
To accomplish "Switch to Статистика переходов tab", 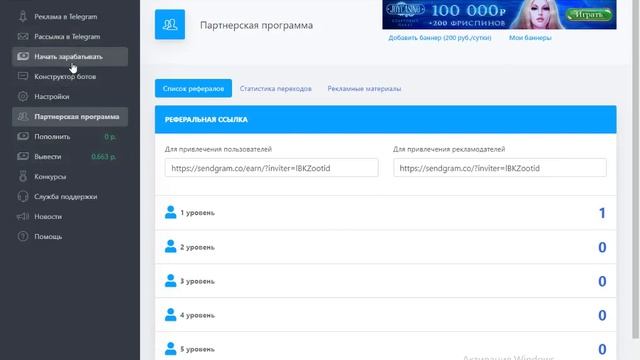I will 276,89.
